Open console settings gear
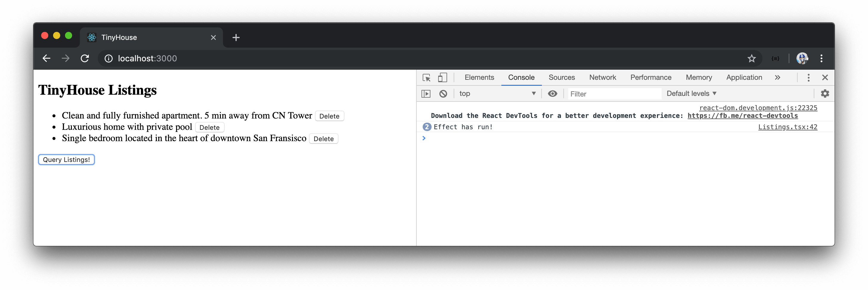868x290 pixels. (824, 93)
